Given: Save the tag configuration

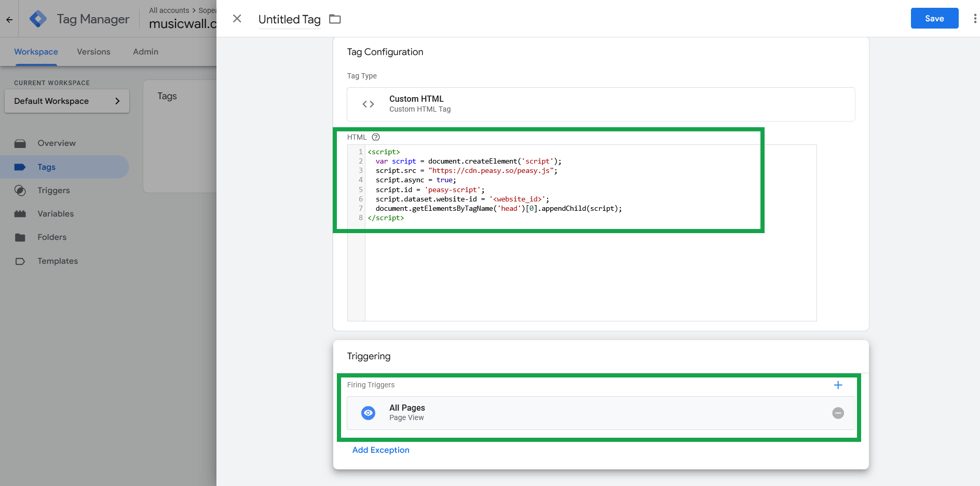Looking at the screenshot, I should (934, 18).
